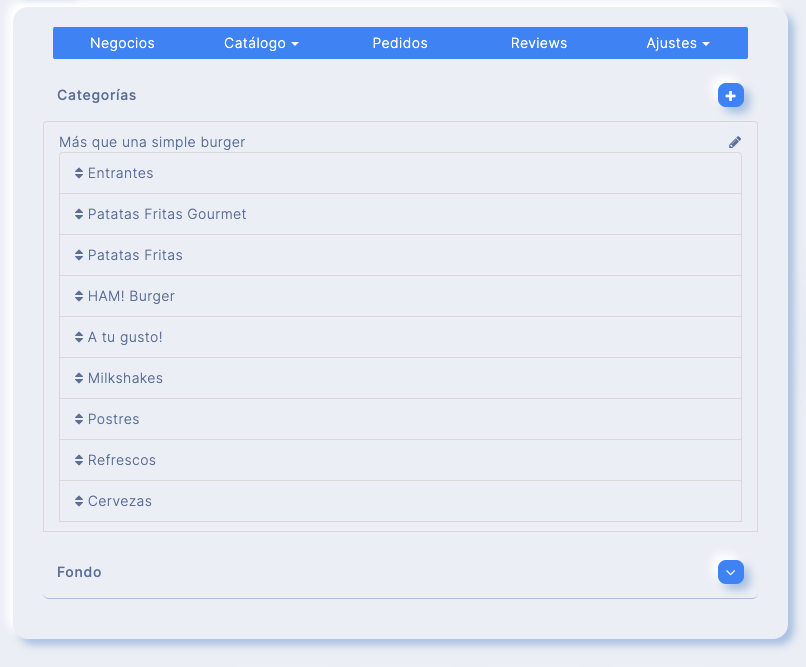Select the Milkshakes category text
Screen dimensions: 806x667
coord(125,378)
